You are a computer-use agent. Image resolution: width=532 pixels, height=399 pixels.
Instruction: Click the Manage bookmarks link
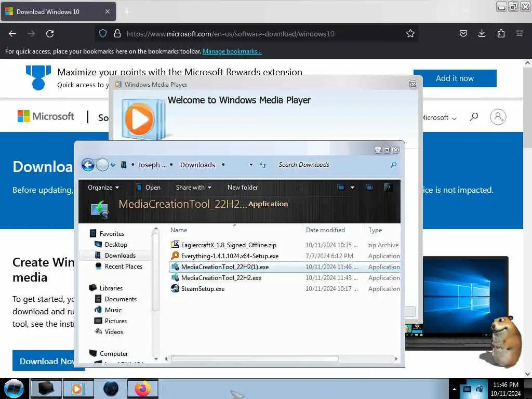click(x=232, y=51)
